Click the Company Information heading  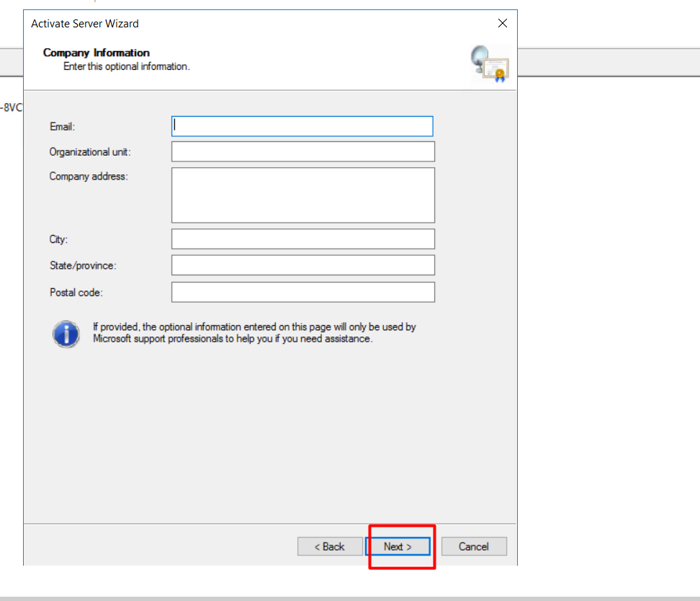click(x=97, y=53)
